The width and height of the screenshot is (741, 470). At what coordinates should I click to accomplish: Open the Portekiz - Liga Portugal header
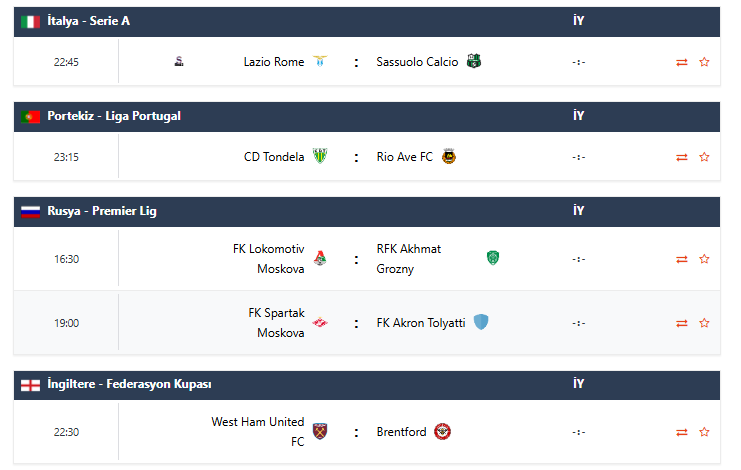tap(113, 116)
